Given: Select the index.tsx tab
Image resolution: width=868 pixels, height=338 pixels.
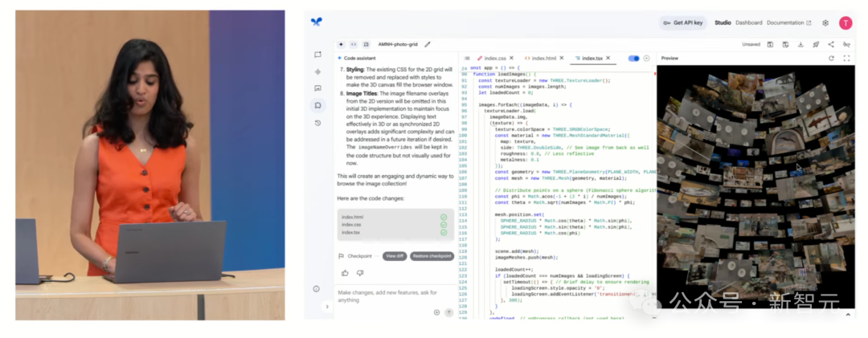Looking at the screenshot, I should tap(592, 58).
